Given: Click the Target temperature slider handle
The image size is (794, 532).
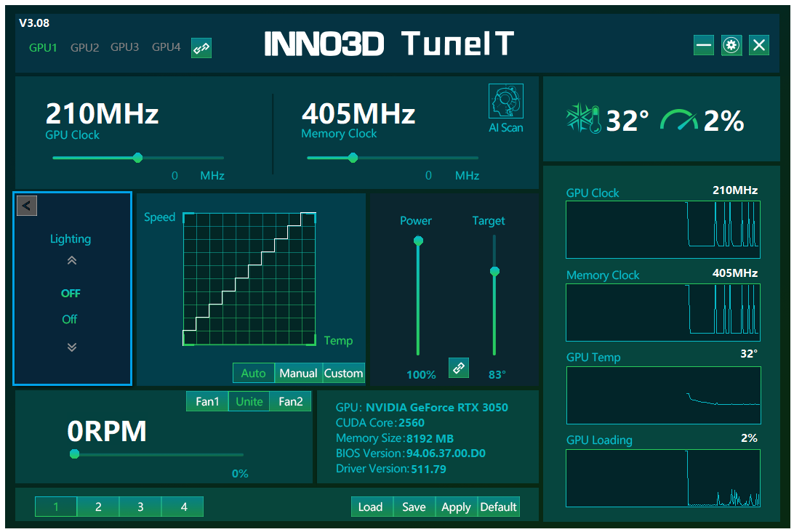Looking at the screenshot, I should (x=494, y=271).
